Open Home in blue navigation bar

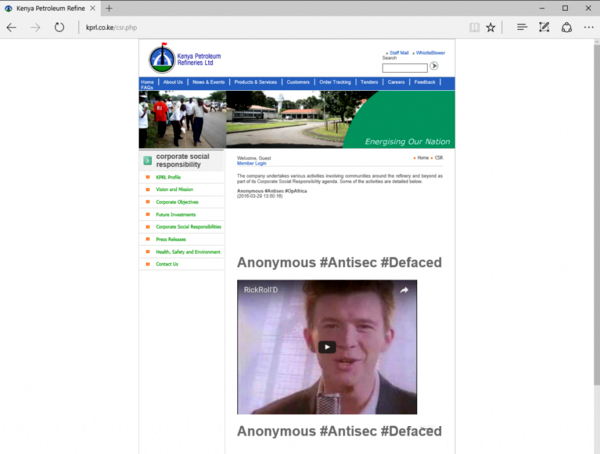tap(147, 82)
